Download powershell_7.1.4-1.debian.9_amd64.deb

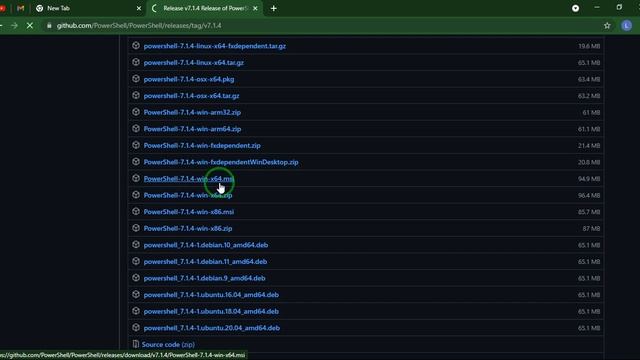(x=204, y=278)
